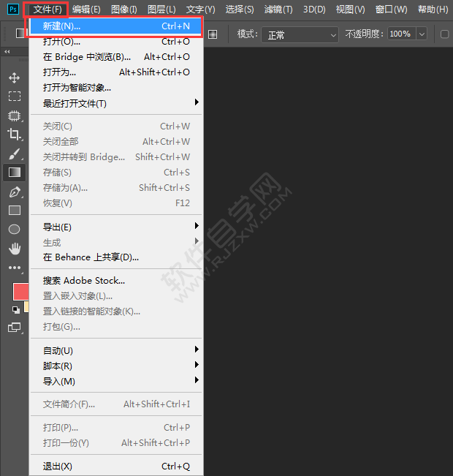The height and width of the screenshot is (476, 453).
Task: Select the Hand tool
Action: pos(15,249)
